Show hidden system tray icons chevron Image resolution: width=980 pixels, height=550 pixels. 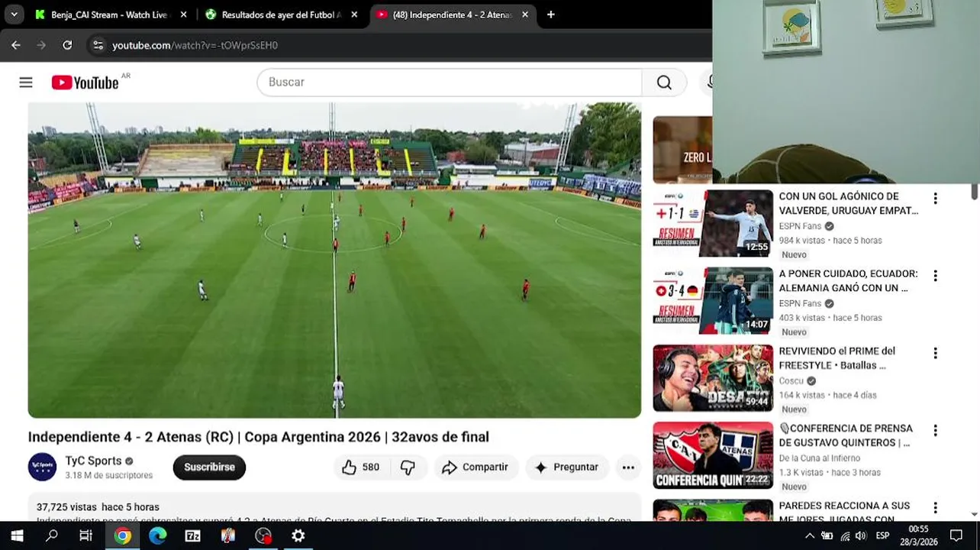point(810,535)
